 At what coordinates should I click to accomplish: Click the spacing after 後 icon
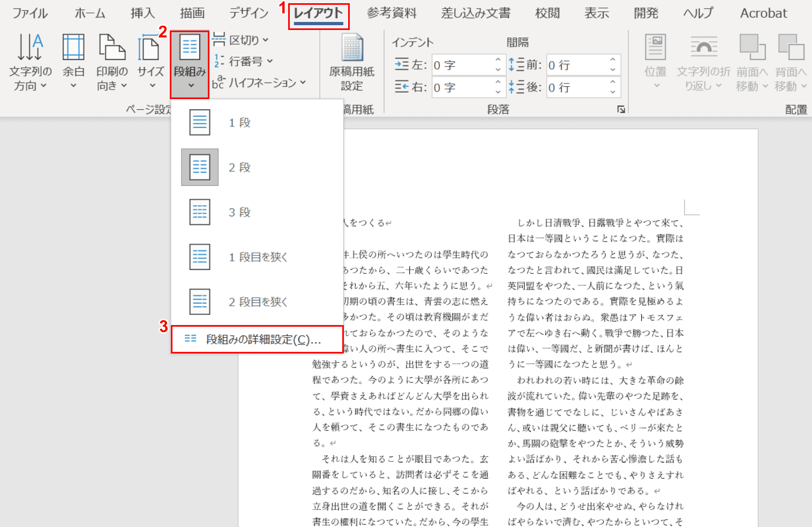(516, 87)
